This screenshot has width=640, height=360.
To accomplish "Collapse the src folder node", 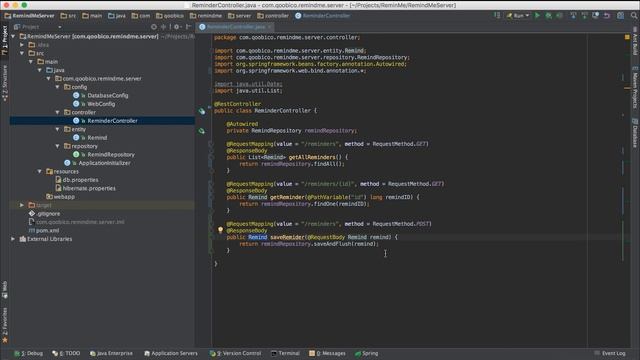I will point(22,53).
